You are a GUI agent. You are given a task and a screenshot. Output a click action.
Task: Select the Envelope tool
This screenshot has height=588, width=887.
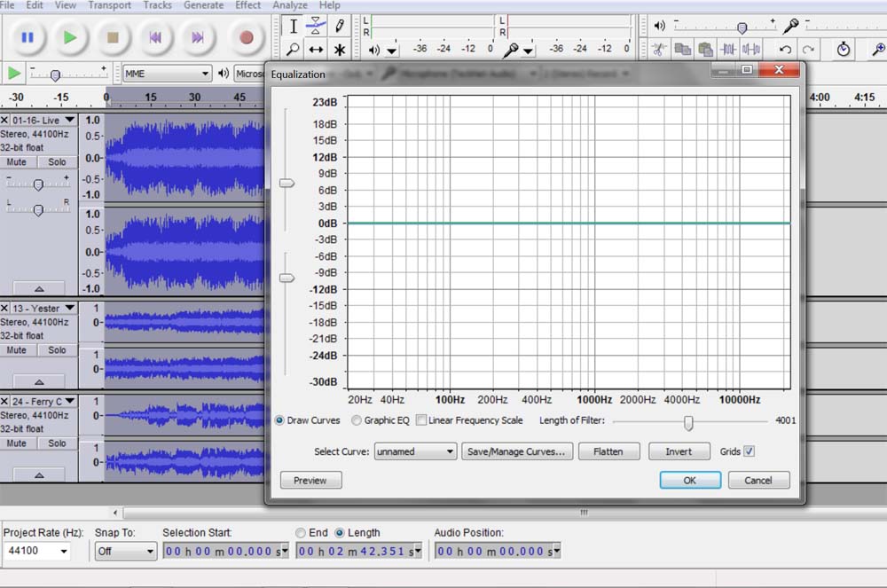(316, 26)
